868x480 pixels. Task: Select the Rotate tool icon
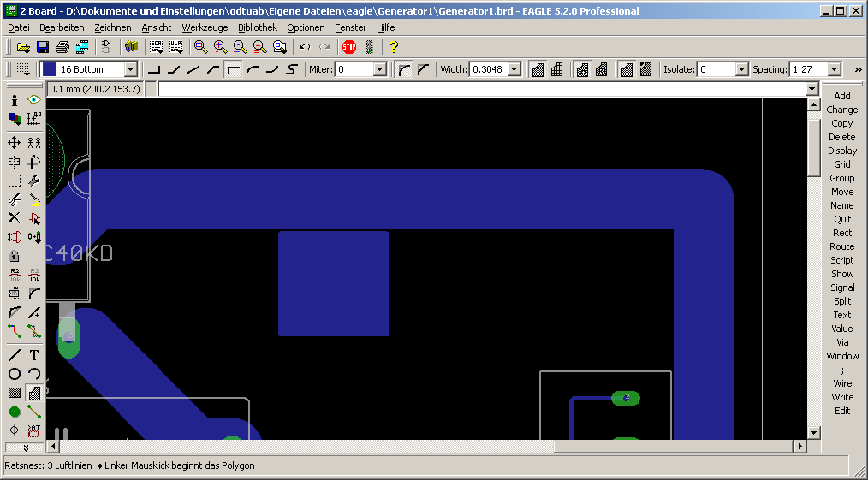click(33, 162)
